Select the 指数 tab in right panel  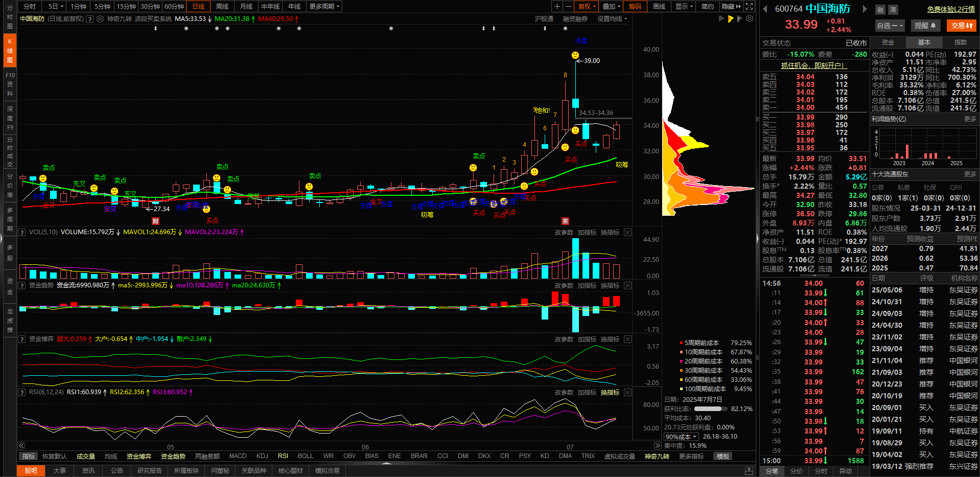[961, 42]
